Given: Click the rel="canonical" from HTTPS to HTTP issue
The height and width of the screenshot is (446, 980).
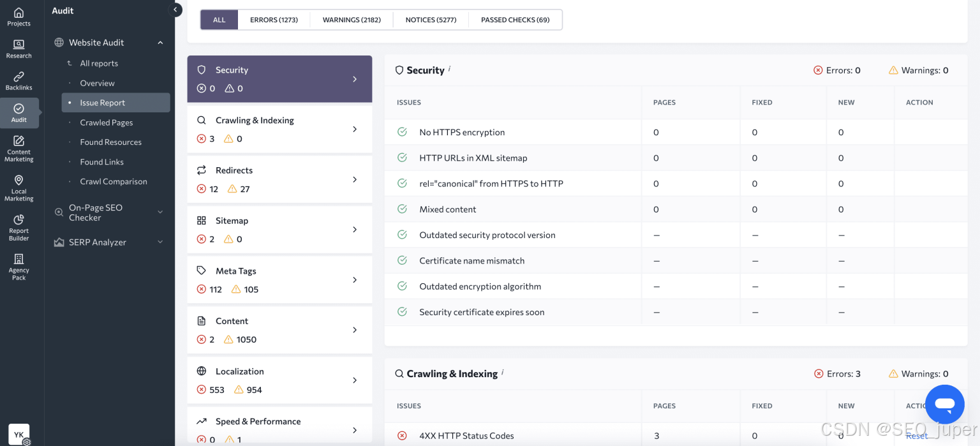Looking at the screenshot, I should tap(491, 183).
